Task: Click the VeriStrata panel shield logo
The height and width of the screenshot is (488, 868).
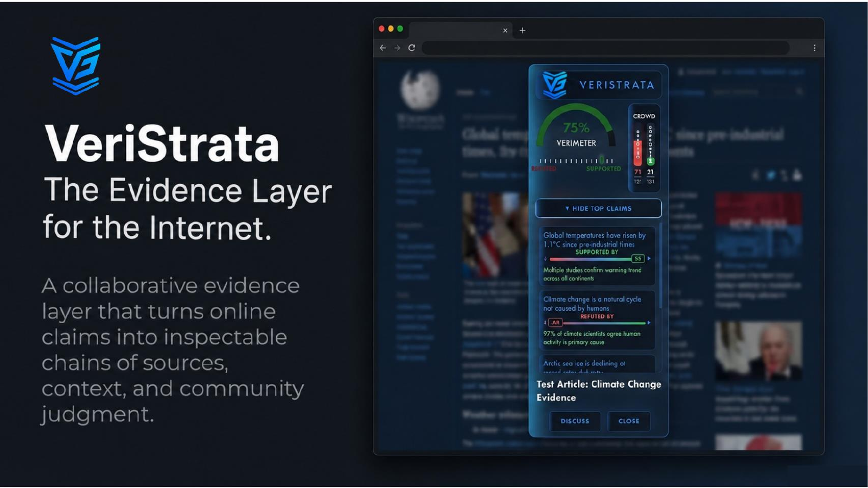Action: [554, 85]
